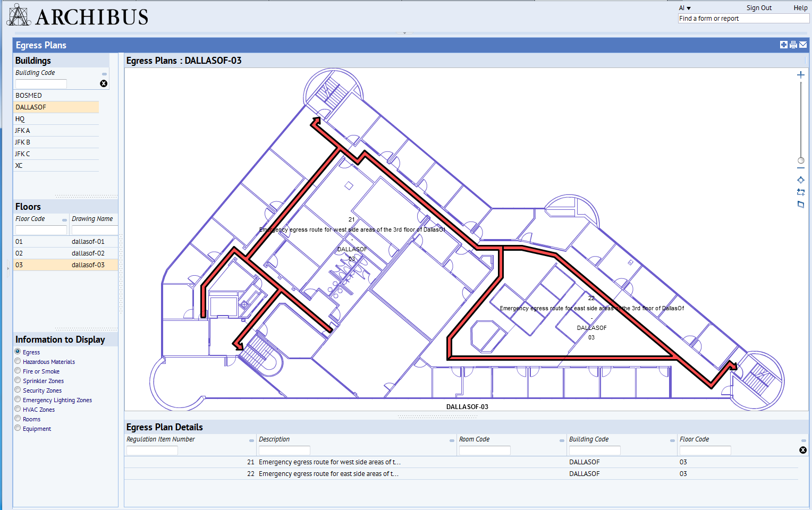Open the Regulation Item Number column sort menu
812x510 pixels.
pyautogui.click(x=251, y=440)
